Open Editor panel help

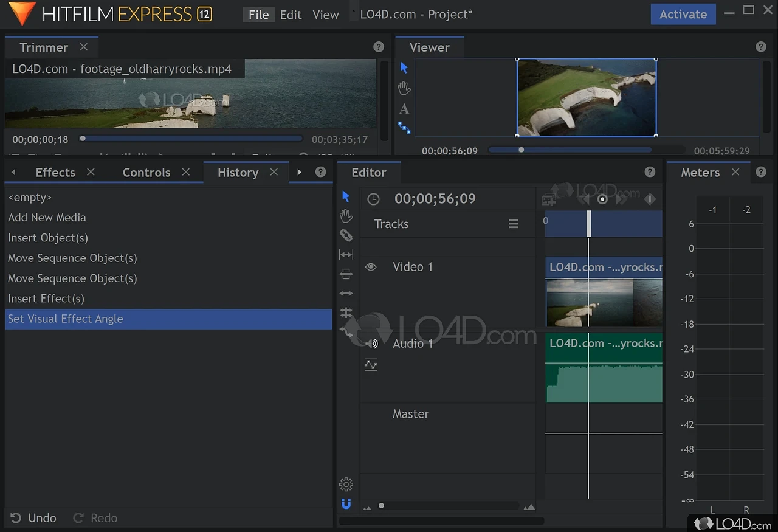(x=650, y=172)
